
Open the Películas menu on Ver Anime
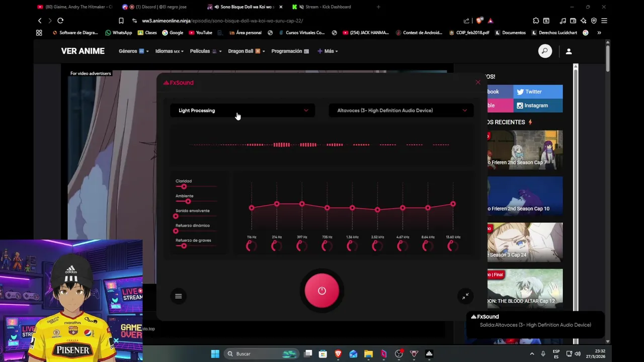(x=206, y=51)
